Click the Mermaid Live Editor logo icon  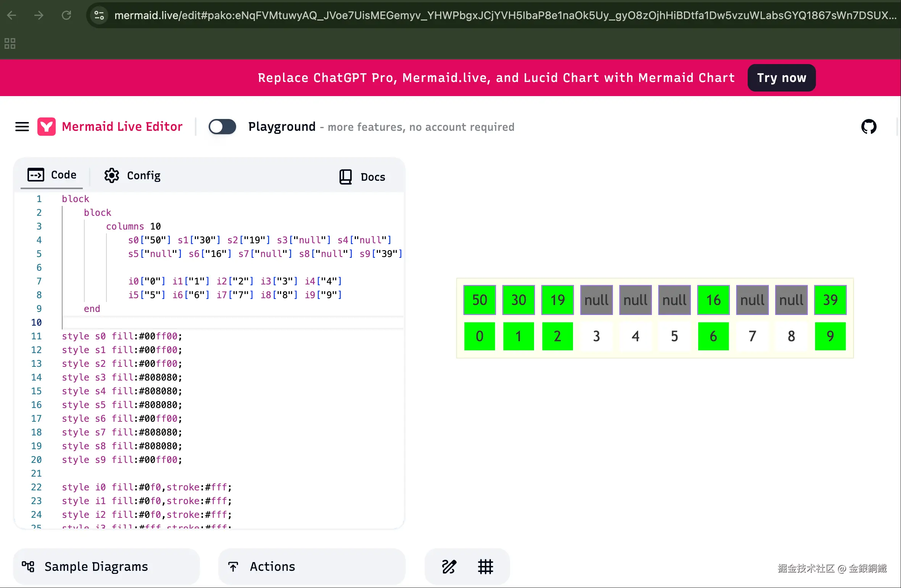point(47,127)
